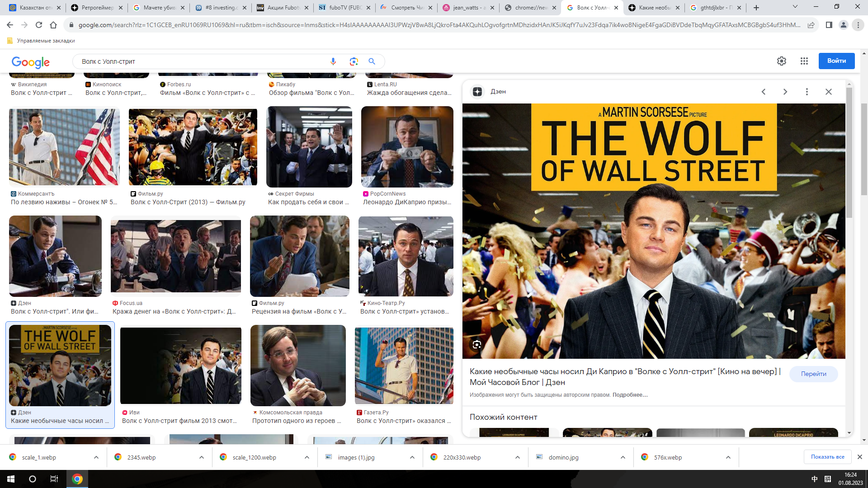Open Windows Start menu
The height and width of the screenshot is (488, 868).
point(11,479)
